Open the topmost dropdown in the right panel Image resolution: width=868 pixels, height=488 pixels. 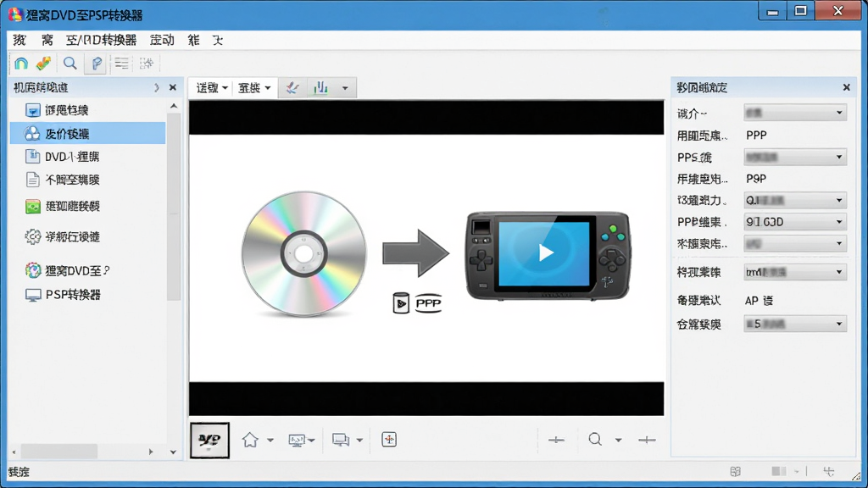[795, 113]
